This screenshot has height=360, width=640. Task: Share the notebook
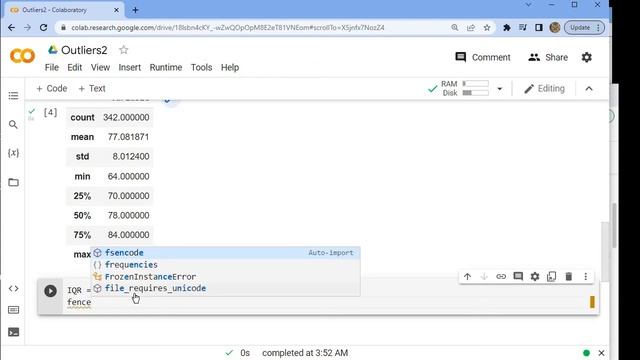coord(548,58)
